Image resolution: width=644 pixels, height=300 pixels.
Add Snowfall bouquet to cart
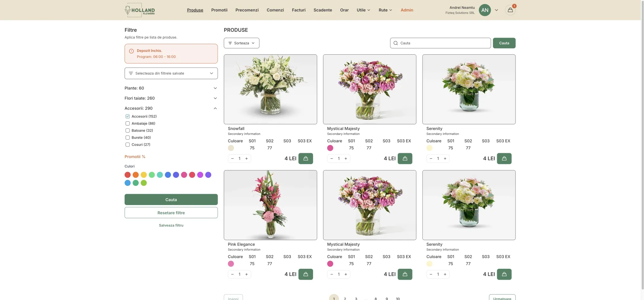305,158
